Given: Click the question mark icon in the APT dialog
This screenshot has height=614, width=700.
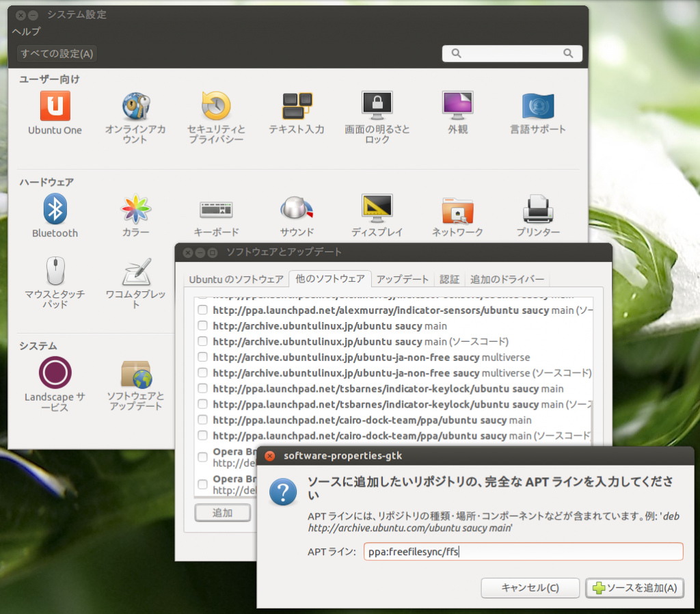Looking at the screenshot, I should (x=283, y=492).
